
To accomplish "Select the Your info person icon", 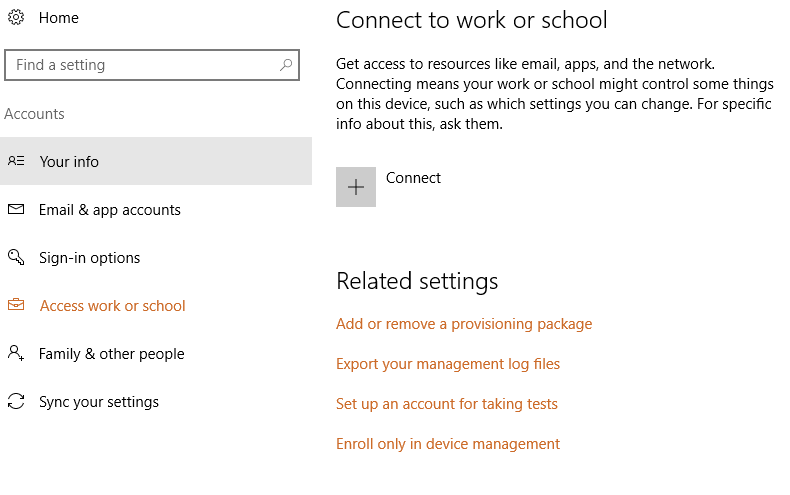I will tap(16, 161).
